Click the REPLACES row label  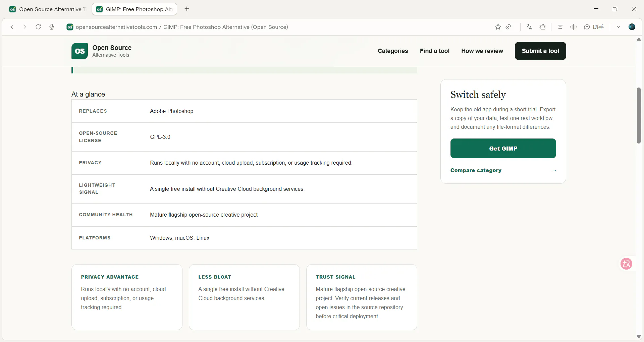[x=93, y=111]
